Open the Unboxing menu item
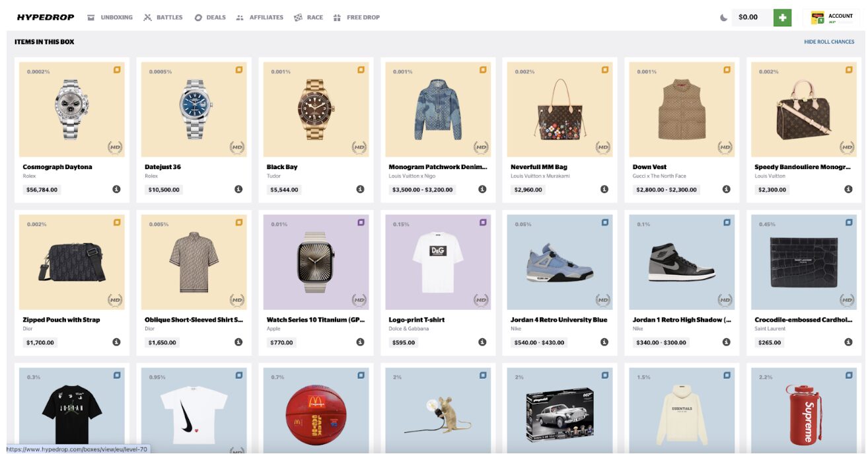The width and height of the screenshot is (868, 454). coord(110,17)
